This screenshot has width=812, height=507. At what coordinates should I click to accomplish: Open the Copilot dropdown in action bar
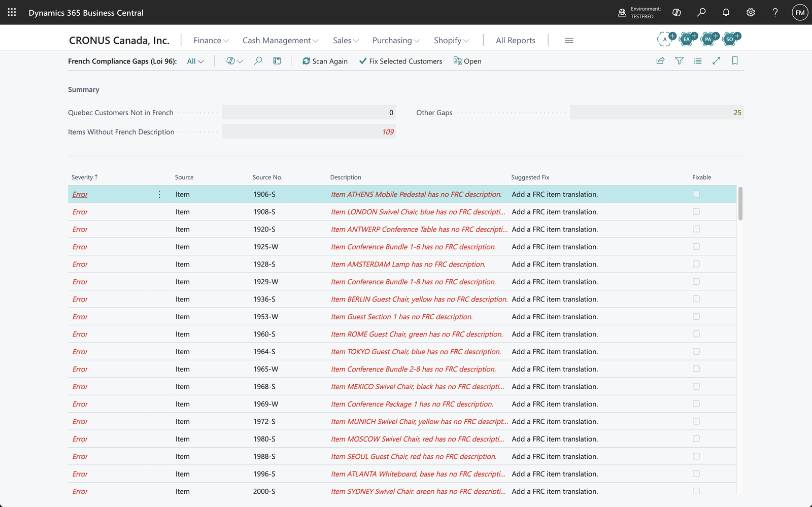pyautogui.click(x=234, y=61)
